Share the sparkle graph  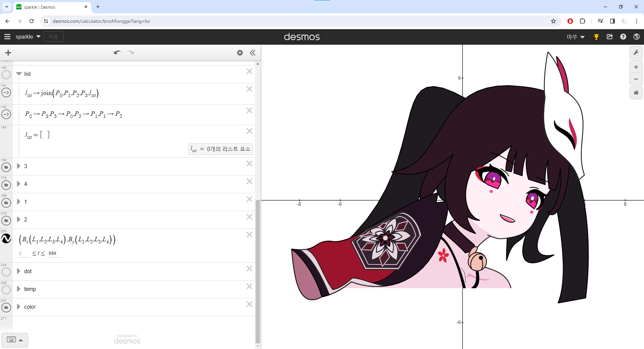point(610,37)
